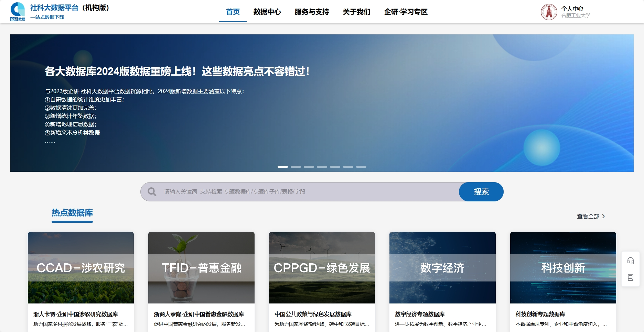Viewport: 644px width, 332px height.
Task: Jump to the fourth carousel slide indicator
Action: pos(322,167)
